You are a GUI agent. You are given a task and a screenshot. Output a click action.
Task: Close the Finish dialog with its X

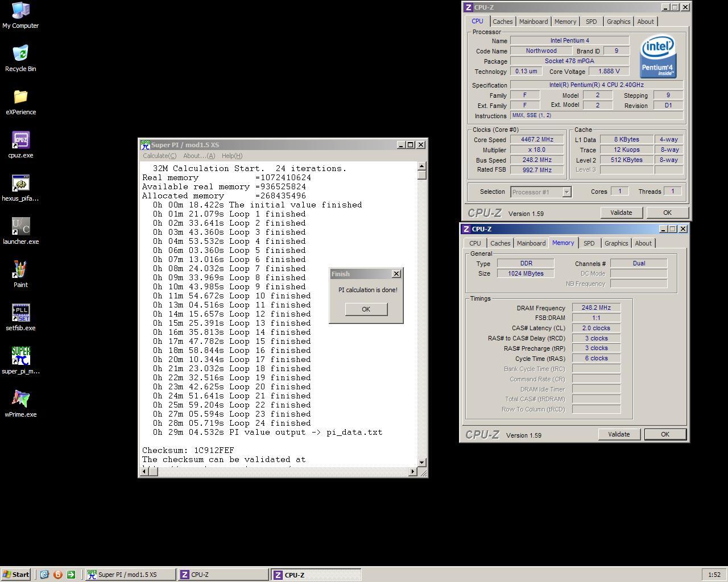(396, 274)
